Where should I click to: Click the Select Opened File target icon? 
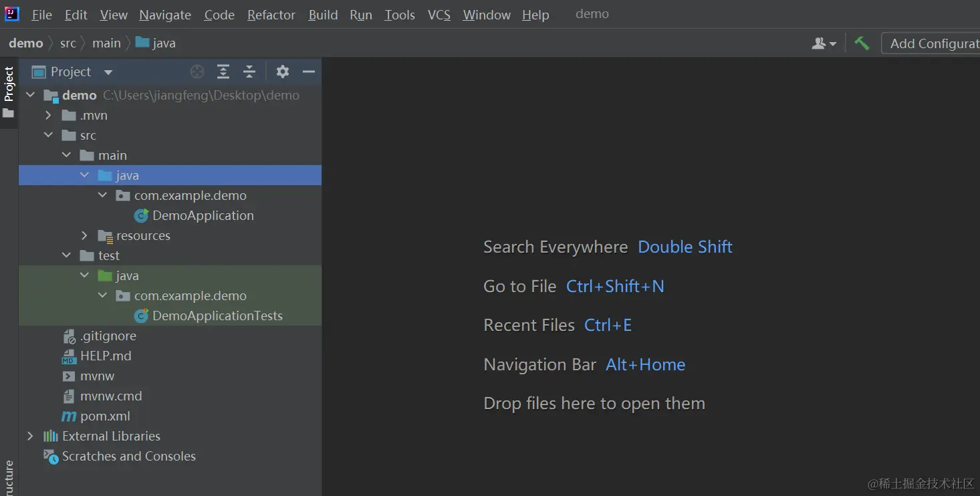[x=197, y=72]
